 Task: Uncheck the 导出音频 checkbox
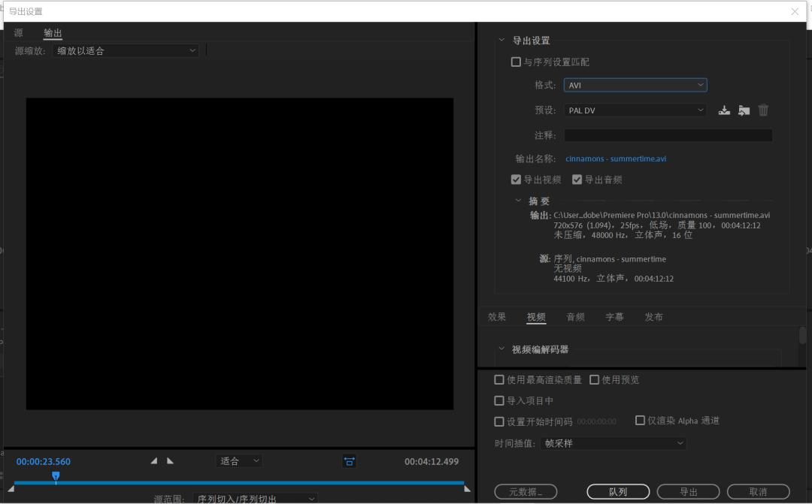(577, 179)
